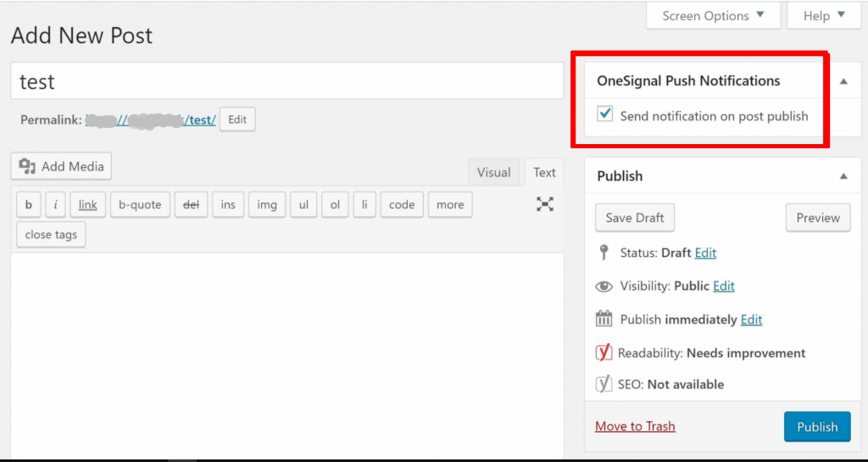Click the Add Media button
Image resolution: width=868 pixels, height=462 pixels.
point(61,166)
